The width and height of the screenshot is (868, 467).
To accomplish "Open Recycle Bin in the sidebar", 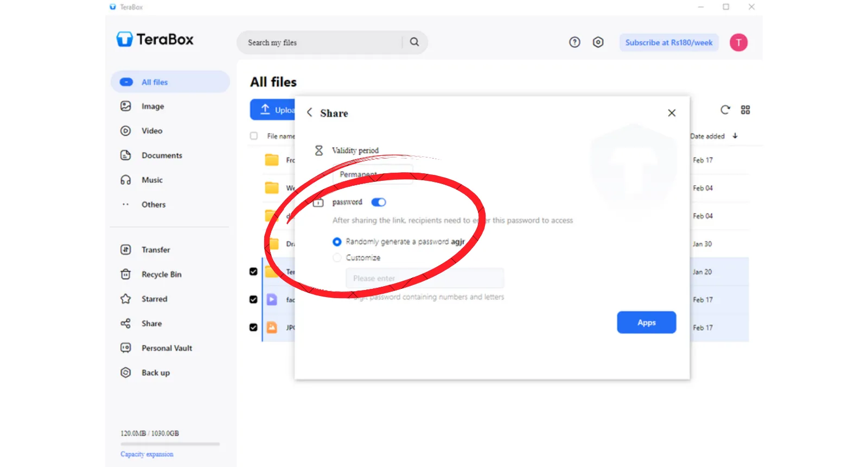I will [x=161, y=274].
